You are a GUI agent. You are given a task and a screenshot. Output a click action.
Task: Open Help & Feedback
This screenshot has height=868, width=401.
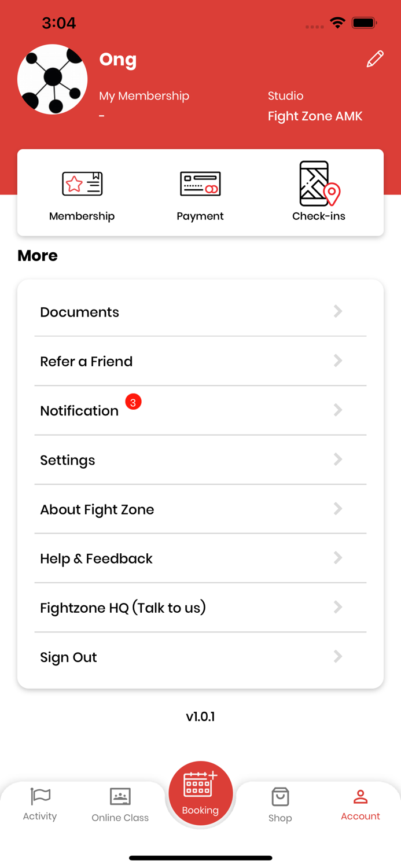click(x=200, y=558)
